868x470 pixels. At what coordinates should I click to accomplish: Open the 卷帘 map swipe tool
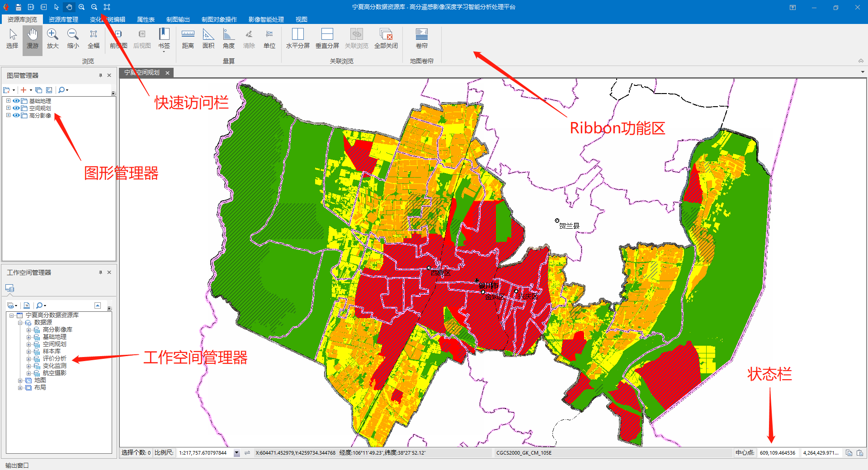(x=421, y=39)
